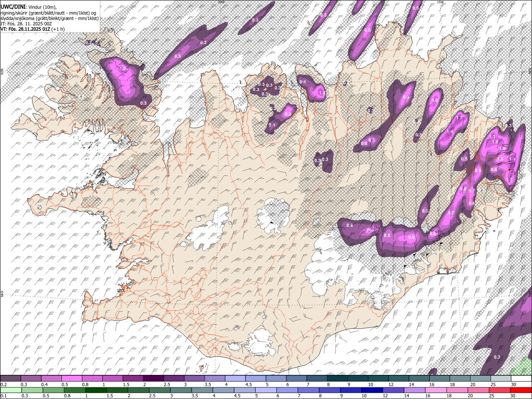Select the 'IT: Fös. 28. 11. 2025 00Z' line

pos(26,24)
